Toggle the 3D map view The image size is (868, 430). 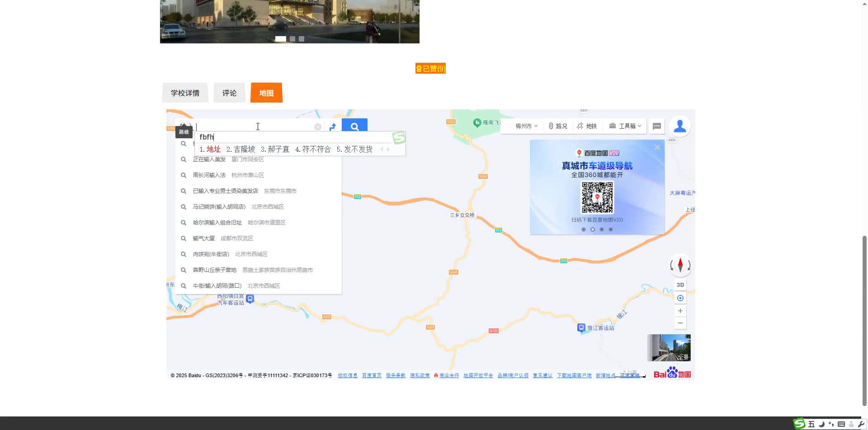tap(680, 285)
